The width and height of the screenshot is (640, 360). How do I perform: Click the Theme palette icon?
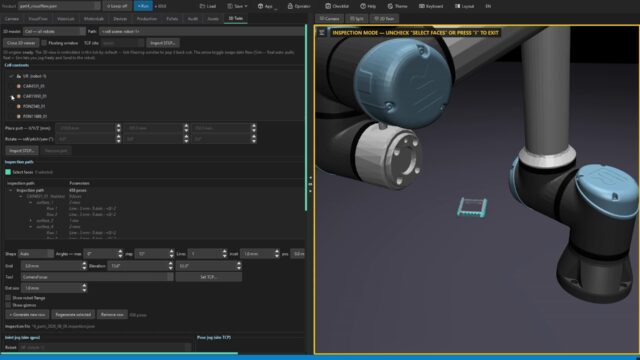390,6
